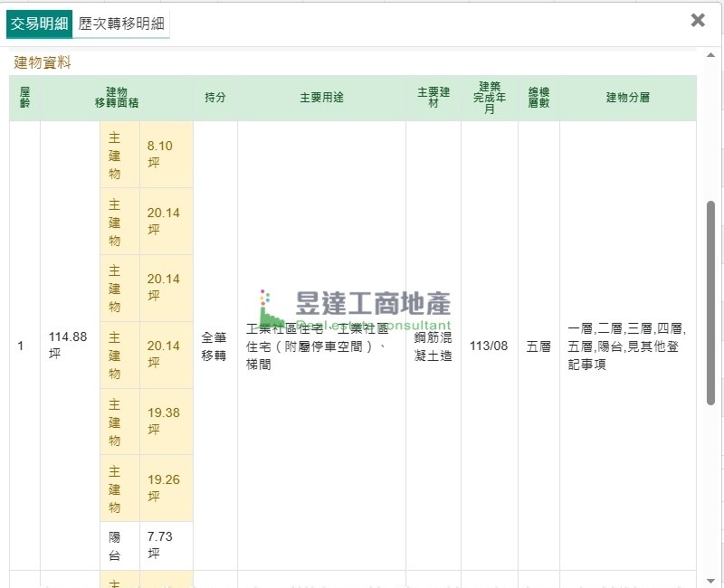Click the 全筆移轉 cell

point(214,345)
